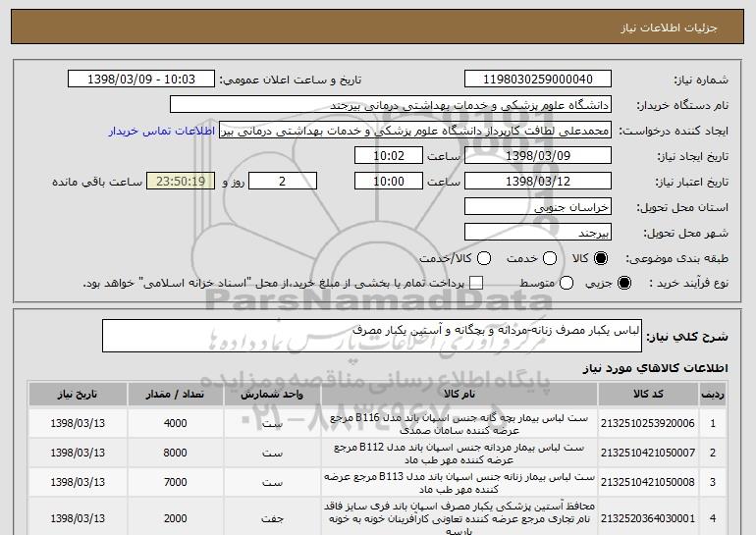
Task: Select the کالا radio button
Action: 601,259
